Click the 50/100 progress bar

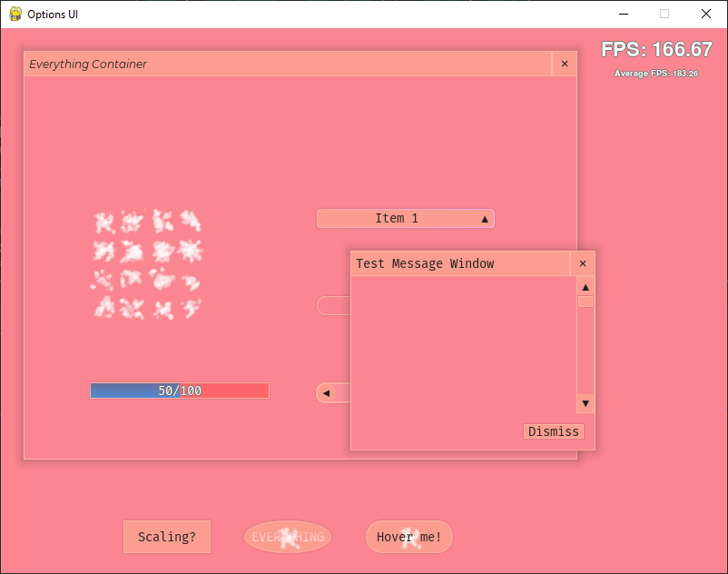[x=179, y=391]
